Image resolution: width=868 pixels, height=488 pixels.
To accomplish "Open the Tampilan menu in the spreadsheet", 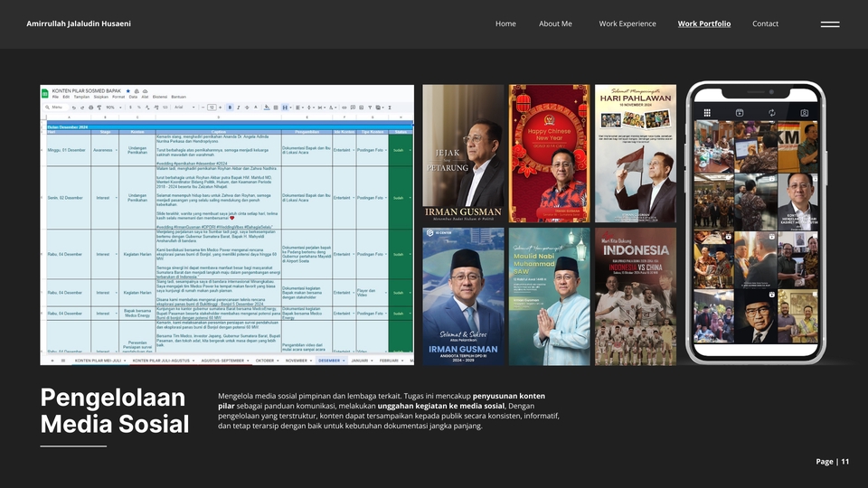I will pyautogui.click(x=82, y=97).
